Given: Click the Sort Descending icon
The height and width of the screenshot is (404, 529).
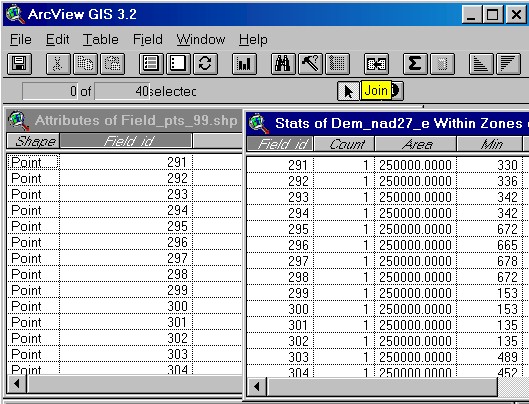Looking at the screenshot, I should [508, 64].
